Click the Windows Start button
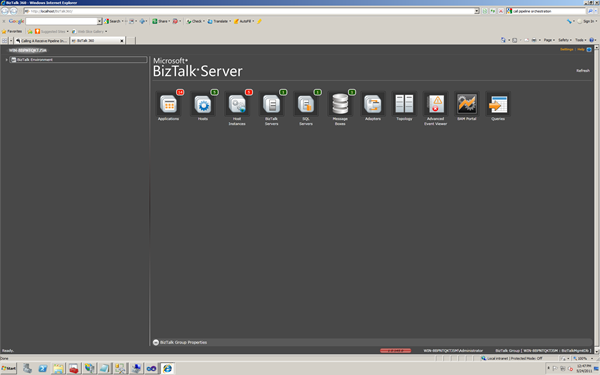600x375 pixels. (8, 368)
